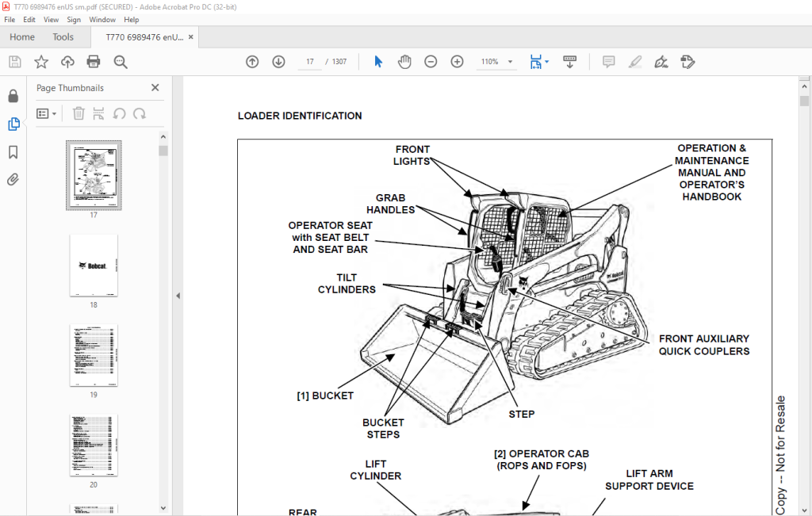Select the page 17 thumbnail
The image size is (812, 516).
click(94, 175)
